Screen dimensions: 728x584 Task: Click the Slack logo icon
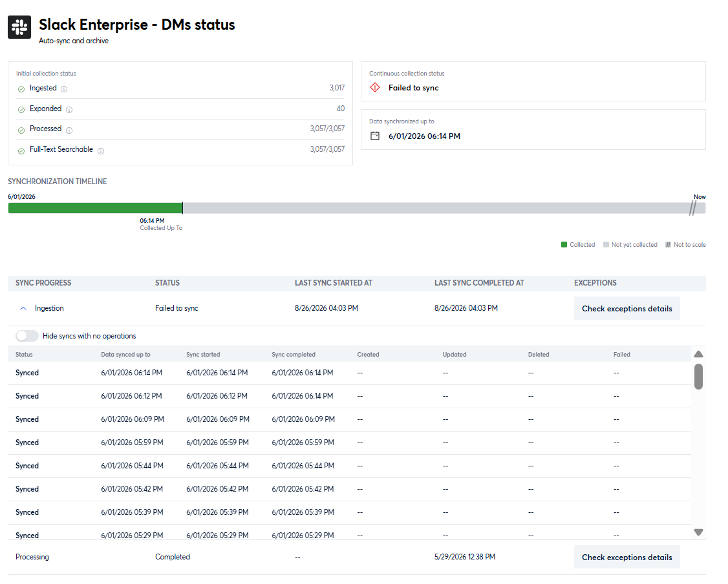pyautogui.click(x=19, y=27)
